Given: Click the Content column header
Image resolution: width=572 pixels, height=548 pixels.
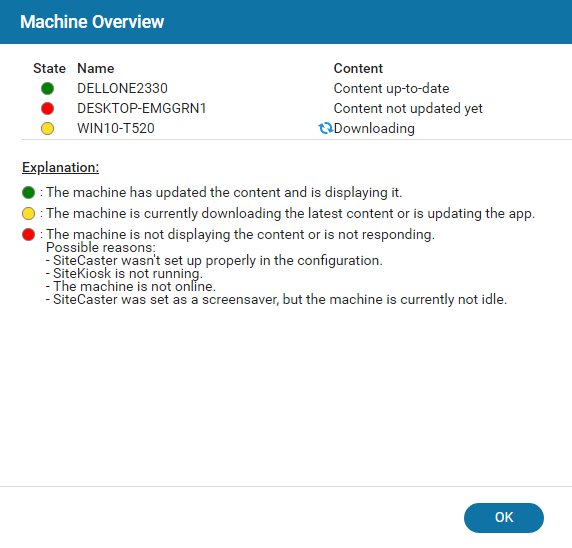Looking at the screenshot, I should [x=358, y=69].
